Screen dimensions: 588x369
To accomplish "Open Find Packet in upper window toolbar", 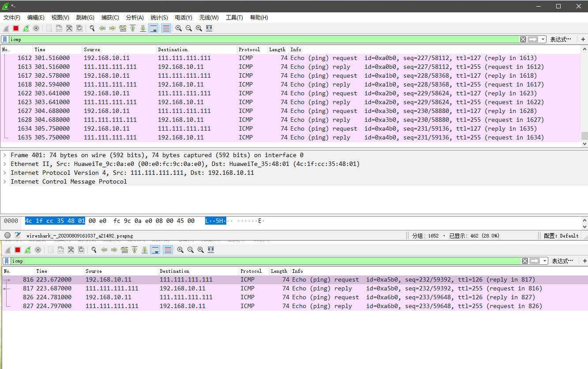I will [92, 28].
